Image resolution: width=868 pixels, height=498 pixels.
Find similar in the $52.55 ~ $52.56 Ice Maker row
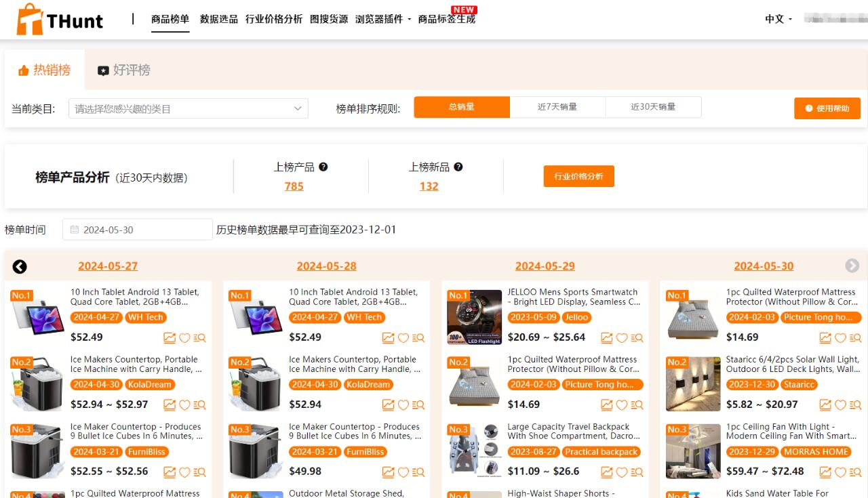[x=199, y=472]
